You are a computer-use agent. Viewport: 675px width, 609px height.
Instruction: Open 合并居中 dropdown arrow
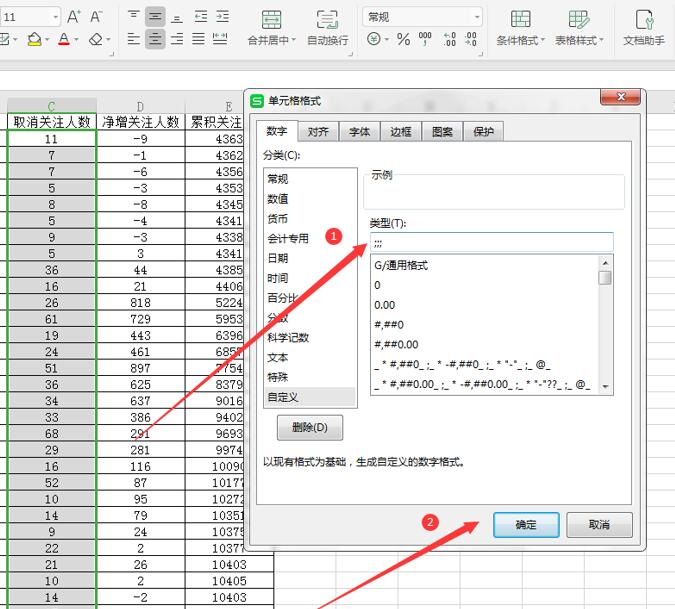coord(294,40)
